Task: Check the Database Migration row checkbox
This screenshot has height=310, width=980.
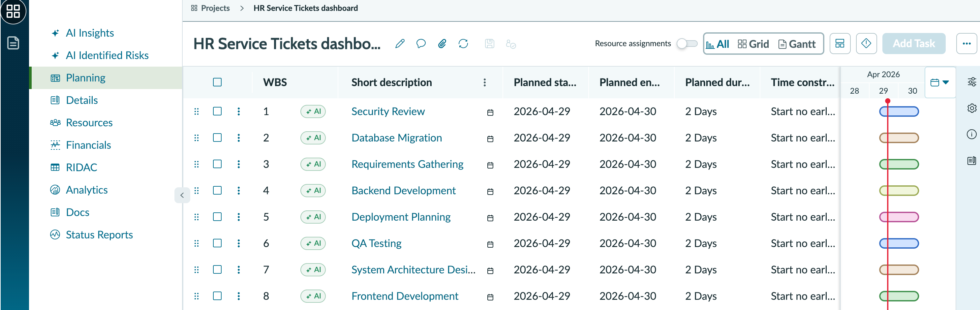Action: point(217,137)
